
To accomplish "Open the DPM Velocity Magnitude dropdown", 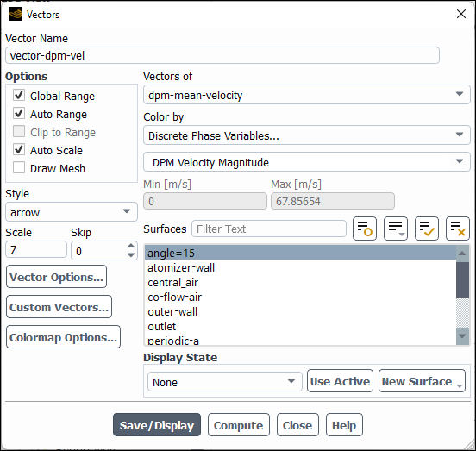I will point(307,162).
